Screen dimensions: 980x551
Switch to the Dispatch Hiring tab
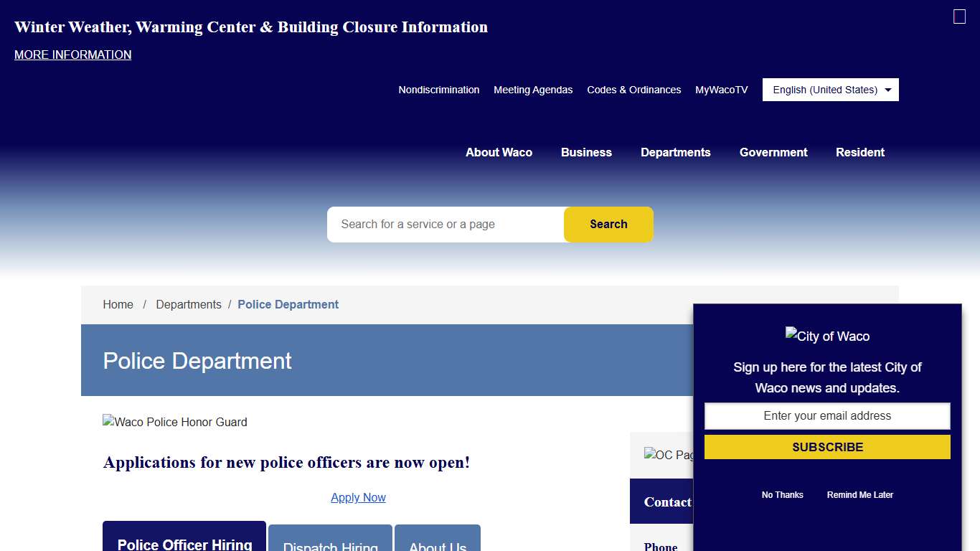pos(330,542)
